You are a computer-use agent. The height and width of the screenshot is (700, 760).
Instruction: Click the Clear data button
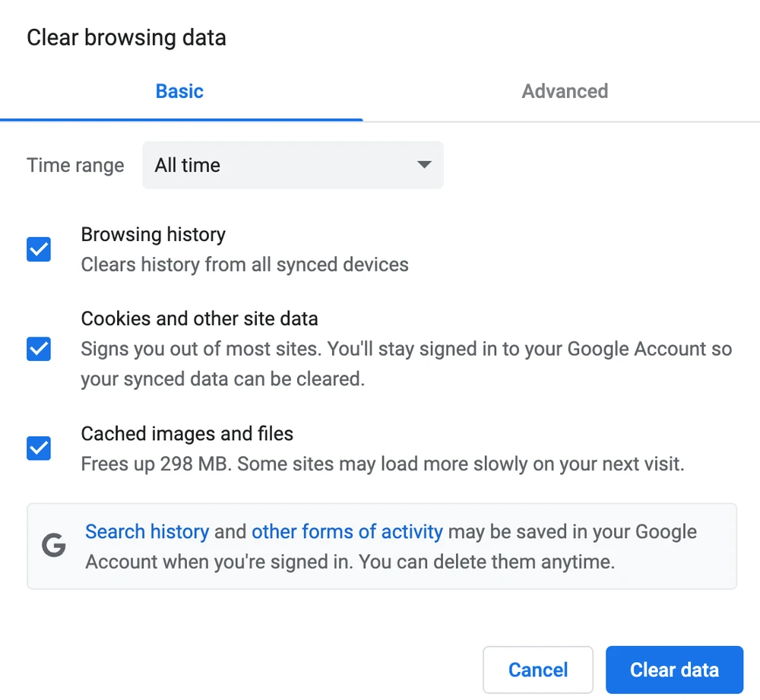coord(674,670)
